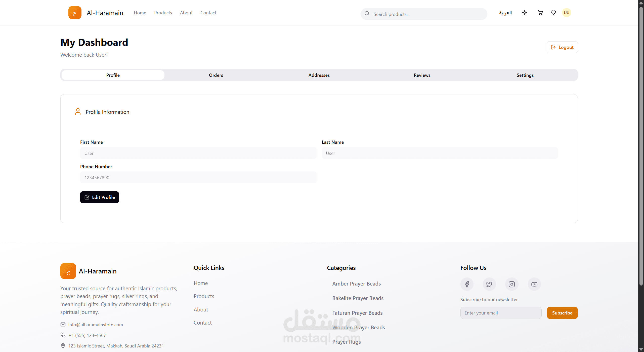Image resolution: width=644 pixels, height=352 pixels.
Task: Go to the Settings tab
Action: click(x=525, y=75)
